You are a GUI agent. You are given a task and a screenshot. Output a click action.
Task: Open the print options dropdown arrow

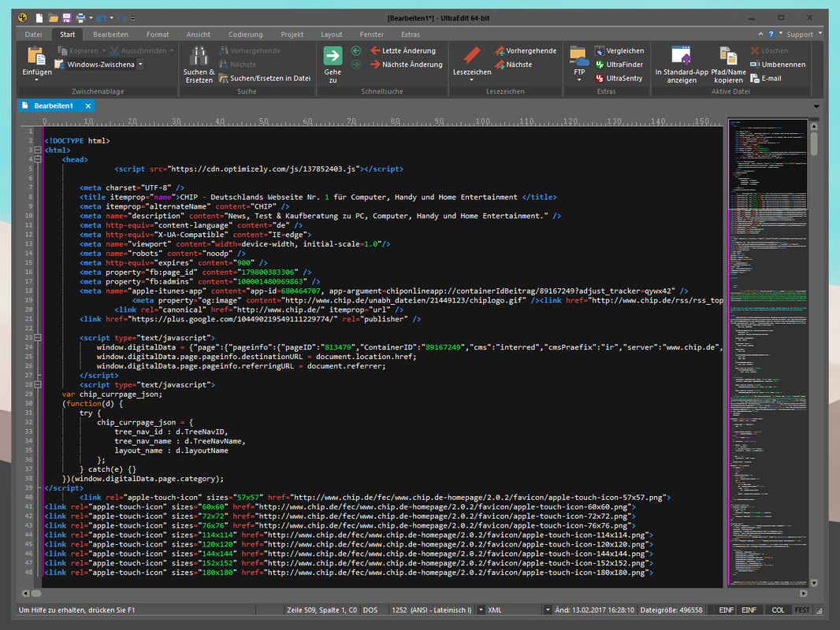(x=91, y=18)
